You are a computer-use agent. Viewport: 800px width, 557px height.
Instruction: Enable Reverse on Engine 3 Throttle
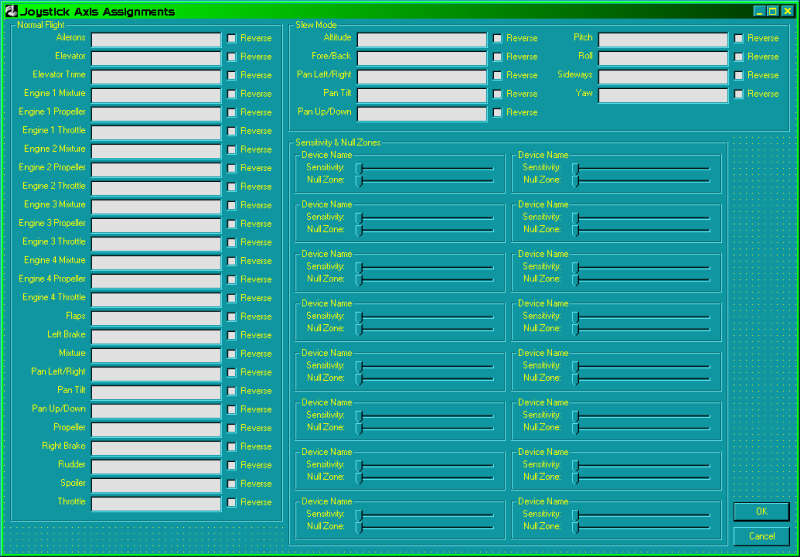click(x=232, y=242)
